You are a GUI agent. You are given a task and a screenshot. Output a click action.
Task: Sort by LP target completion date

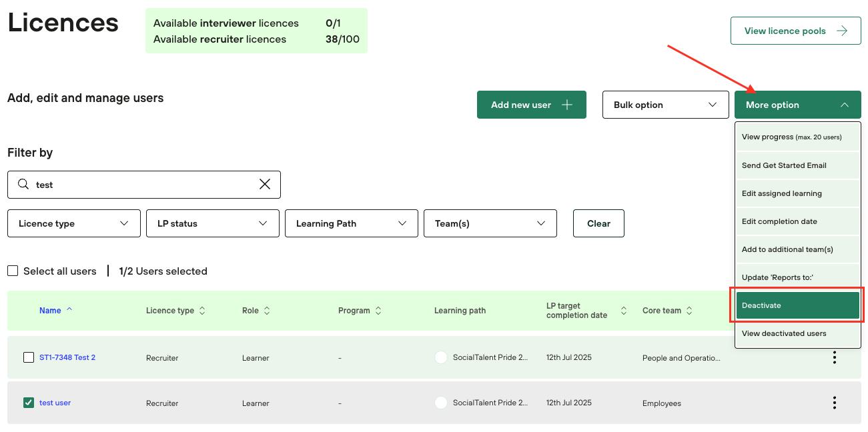click(624, 311)
